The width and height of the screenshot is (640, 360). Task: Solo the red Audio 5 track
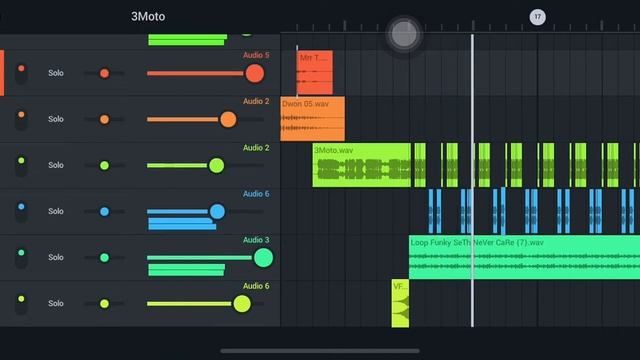[56, 73]
